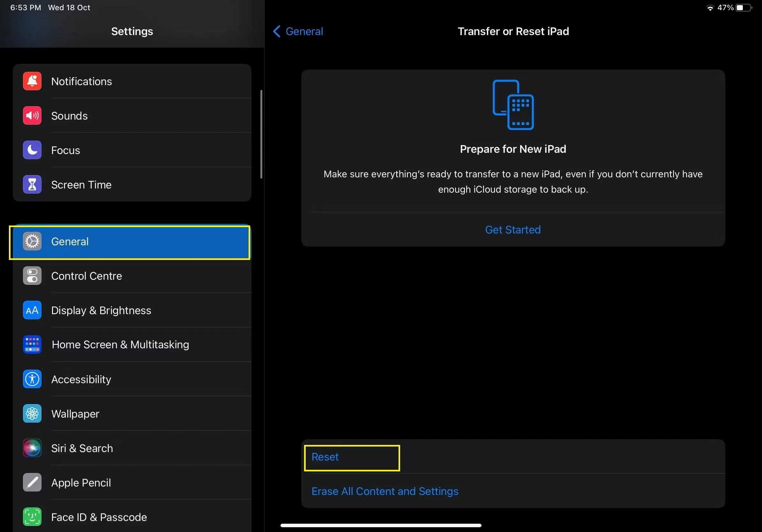Open the Wallpaper label
Image resolution: width=762 pixels, height=532 pixels.
[x=75, y=414]
